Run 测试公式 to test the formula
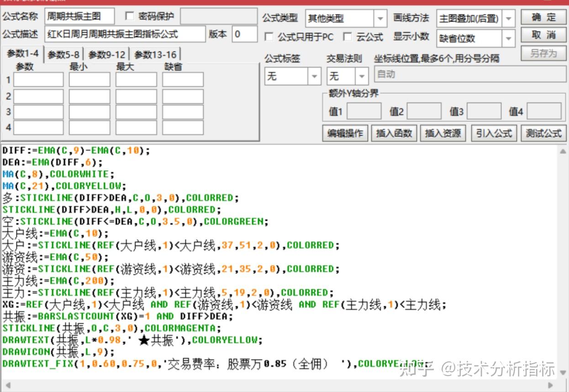 (x=543, y=133)
